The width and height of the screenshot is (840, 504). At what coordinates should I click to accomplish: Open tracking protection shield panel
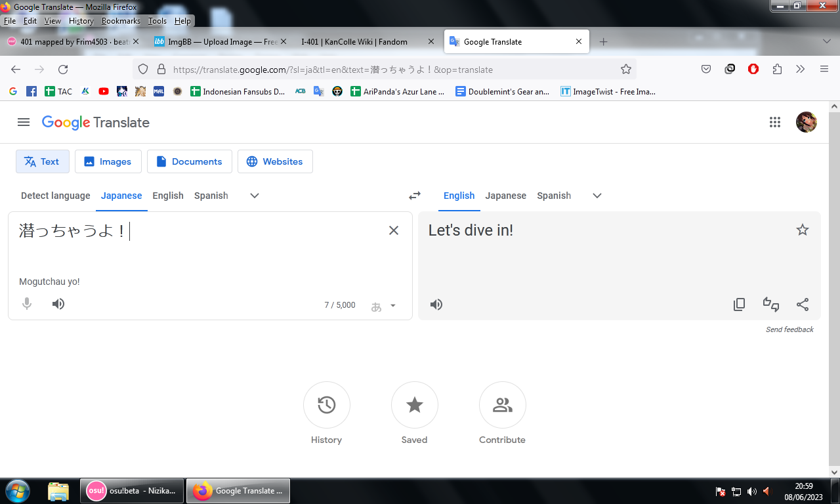pos(143,70)
